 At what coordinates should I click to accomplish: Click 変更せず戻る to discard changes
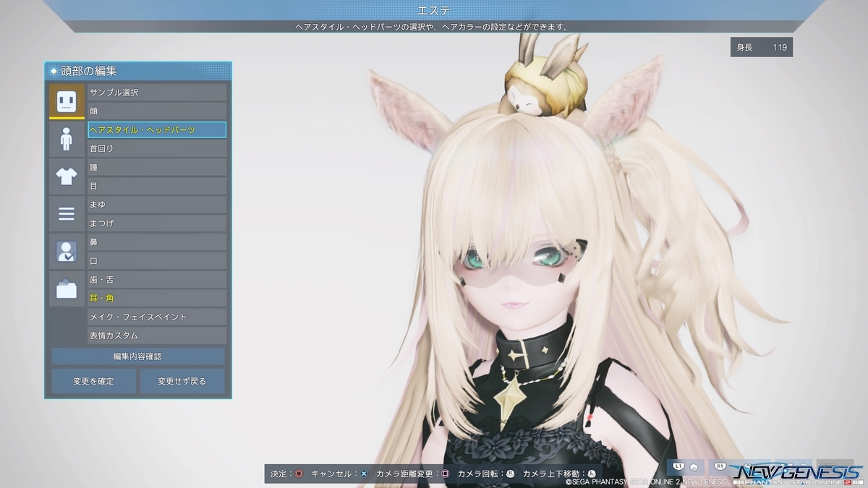click(182, 381)
